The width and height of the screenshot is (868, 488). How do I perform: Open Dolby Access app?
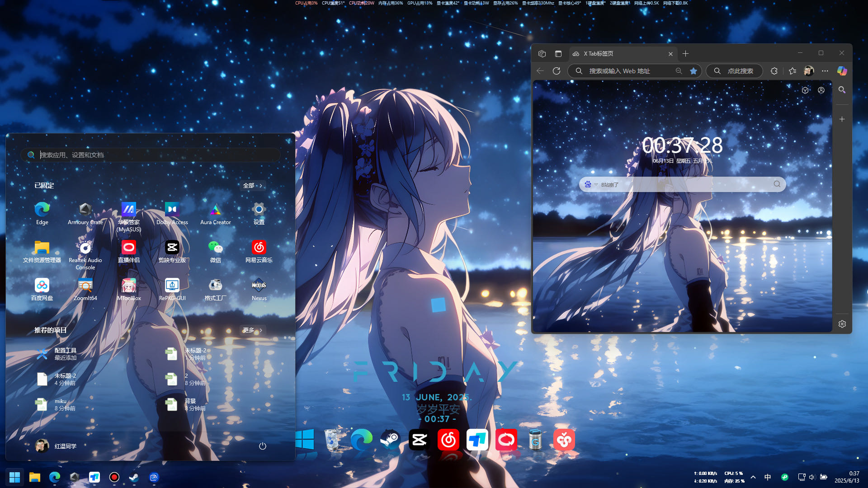[x=172, y=213]
